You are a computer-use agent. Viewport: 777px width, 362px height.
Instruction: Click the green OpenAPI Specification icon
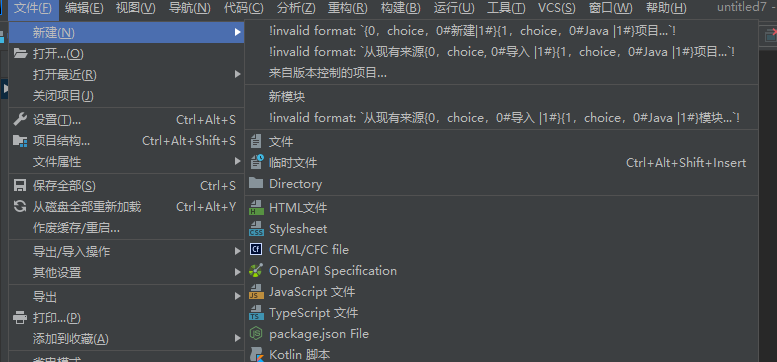pos(256,271)
